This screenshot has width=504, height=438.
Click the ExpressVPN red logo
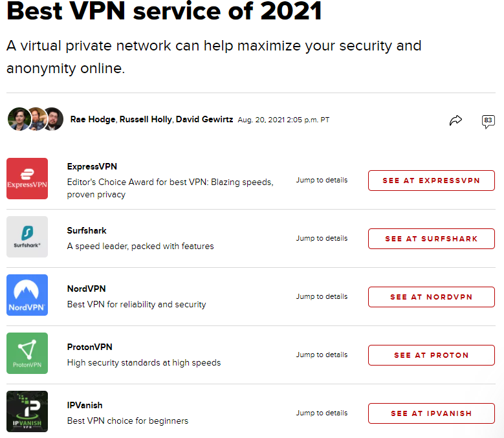point(27,179)
